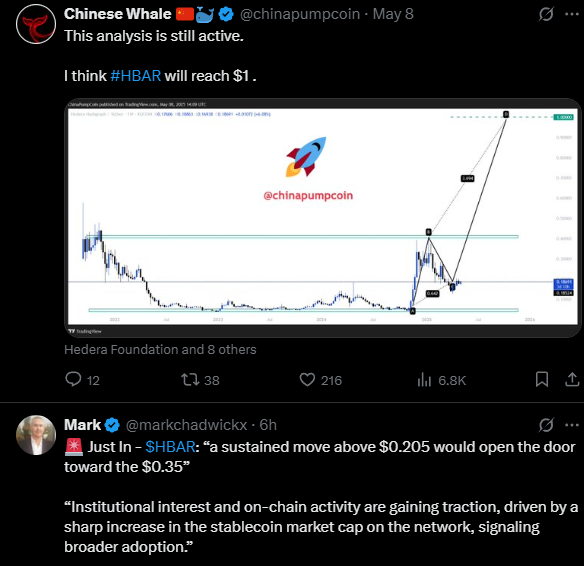The height and width of the screenshot is (566, 584).
Task: Click the Chinese Whale display name
Action: click(117, 14)
